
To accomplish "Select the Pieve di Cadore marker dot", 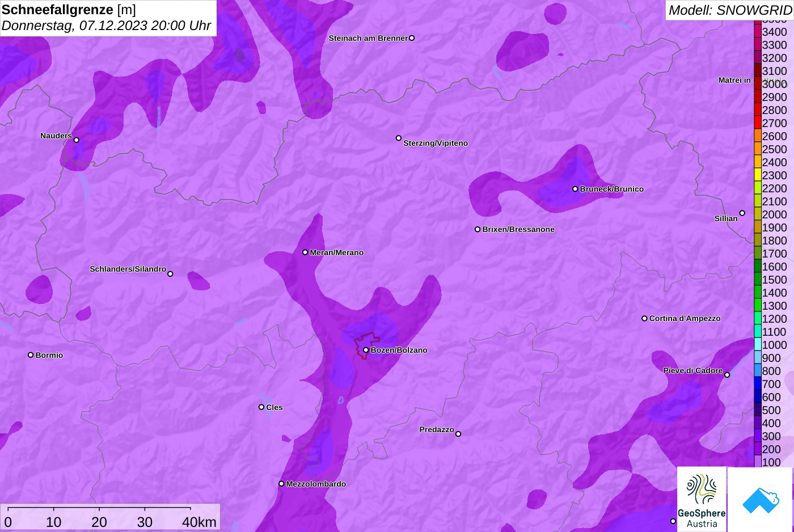I will click(727, 375).
